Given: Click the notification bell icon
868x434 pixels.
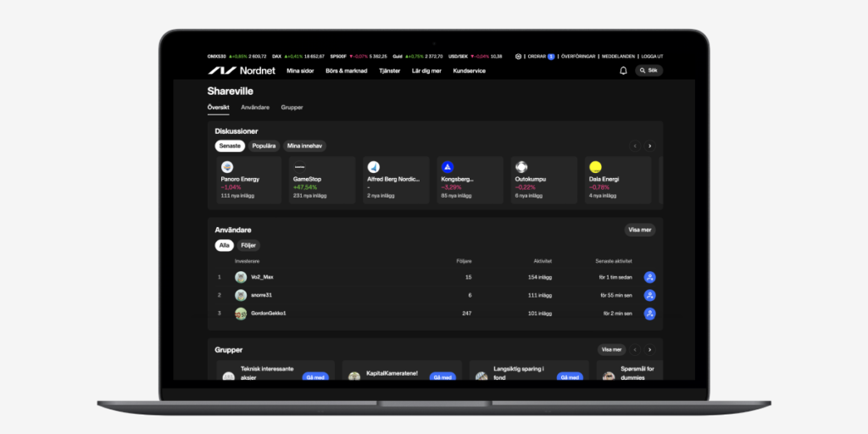Looking at the screenshot, I should pyautogui.click(x=623, y=71).
